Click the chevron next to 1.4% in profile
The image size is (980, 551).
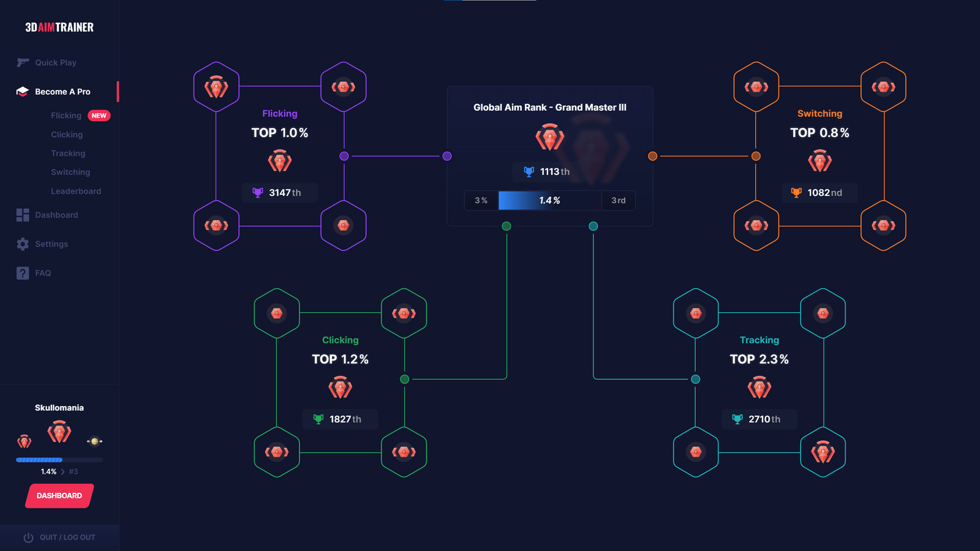coord(62,472)
